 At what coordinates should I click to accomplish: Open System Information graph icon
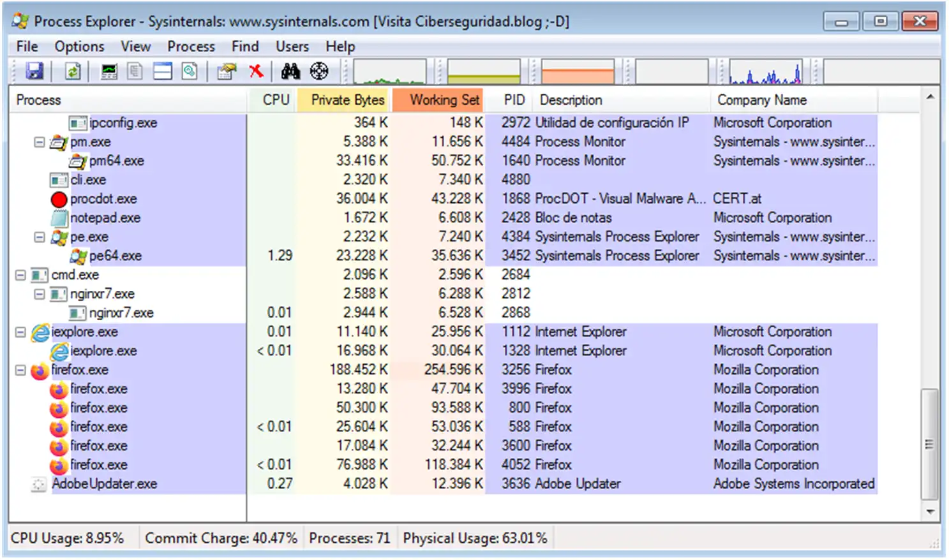[x=109, y=71]
